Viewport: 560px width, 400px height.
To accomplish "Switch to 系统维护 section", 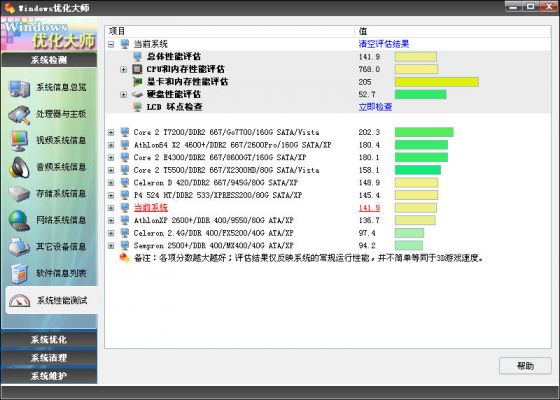I will [x=49, y=376].
